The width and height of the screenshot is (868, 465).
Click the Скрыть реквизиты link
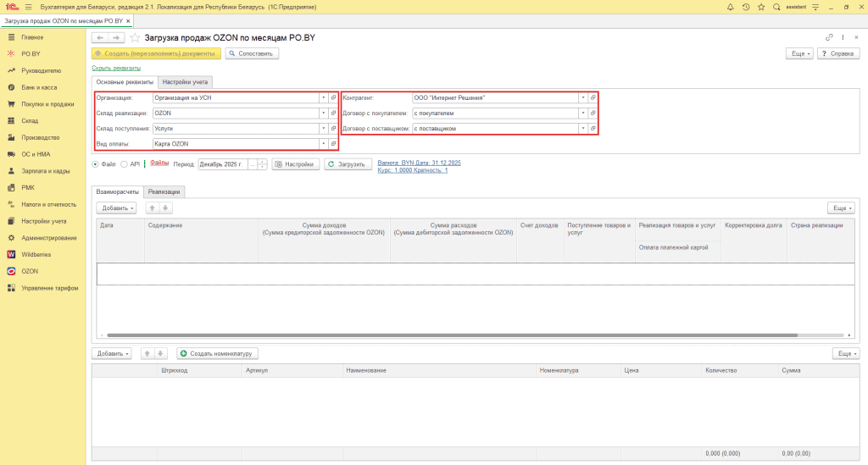pos(116,68)
